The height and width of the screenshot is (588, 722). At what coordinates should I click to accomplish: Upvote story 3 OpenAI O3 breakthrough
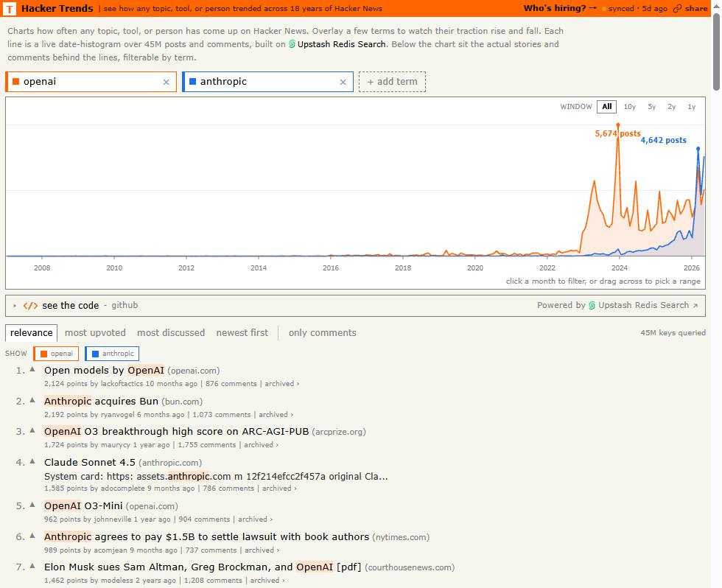[x=32, y=430]
